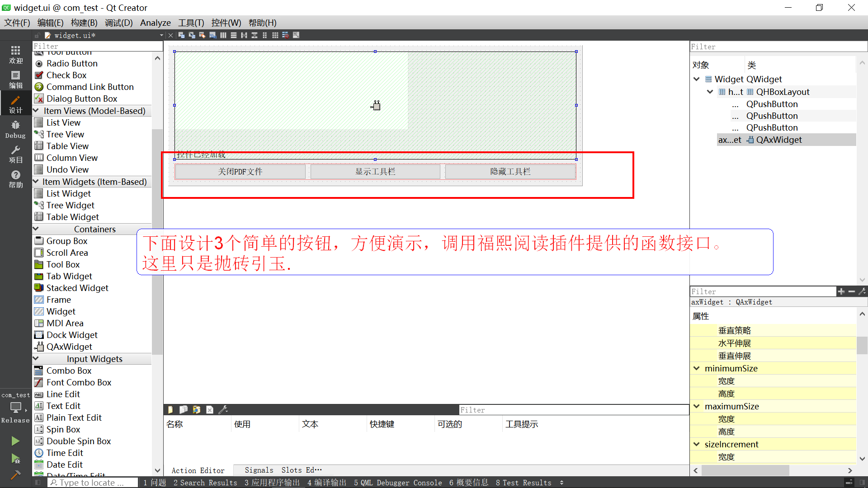Open the 项目 (Projects) mode
The image size is (868, 488).
coord(15,154)
